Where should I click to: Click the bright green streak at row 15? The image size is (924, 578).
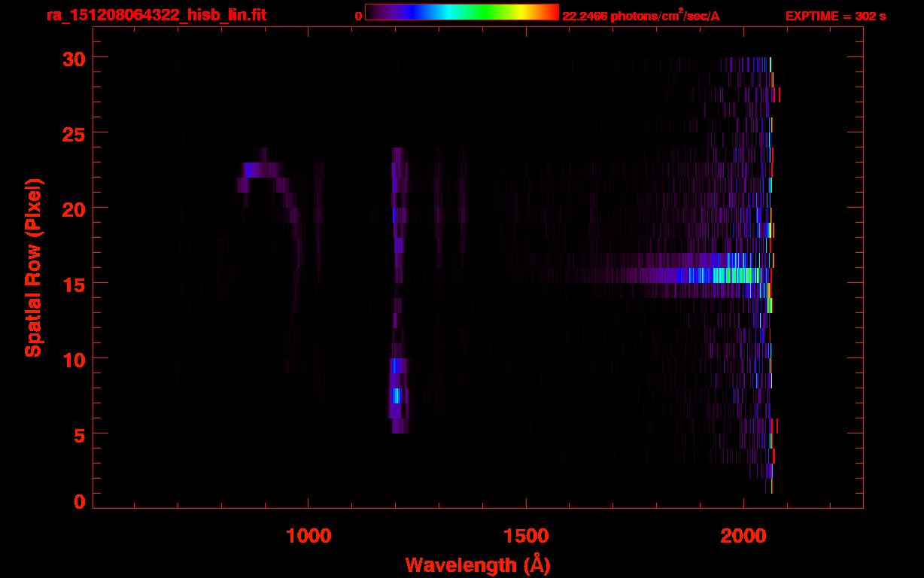[x=734, y=275]
